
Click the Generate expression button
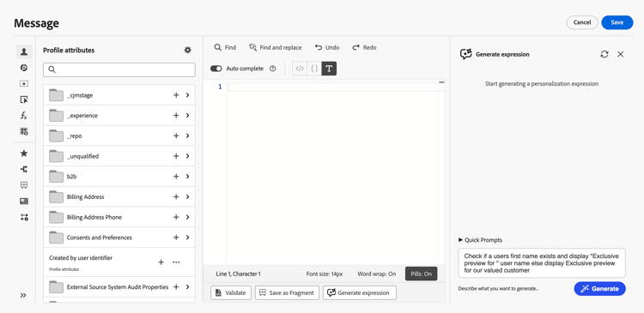click(x=360, y=293)
